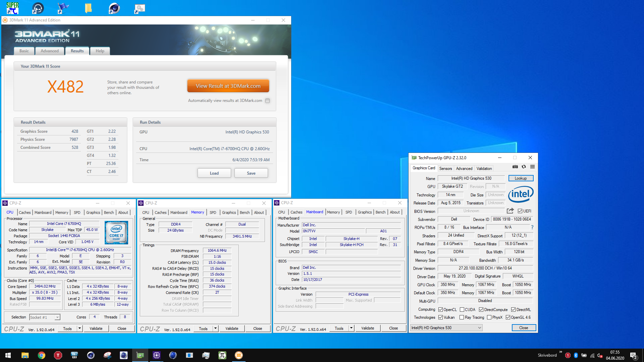Open the Advanced tab in GPU-Z

pos(464,169)
